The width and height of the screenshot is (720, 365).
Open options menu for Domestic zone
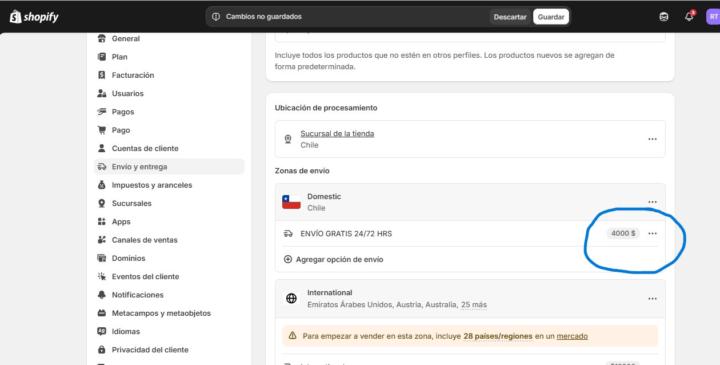click(x=652, y=202)
